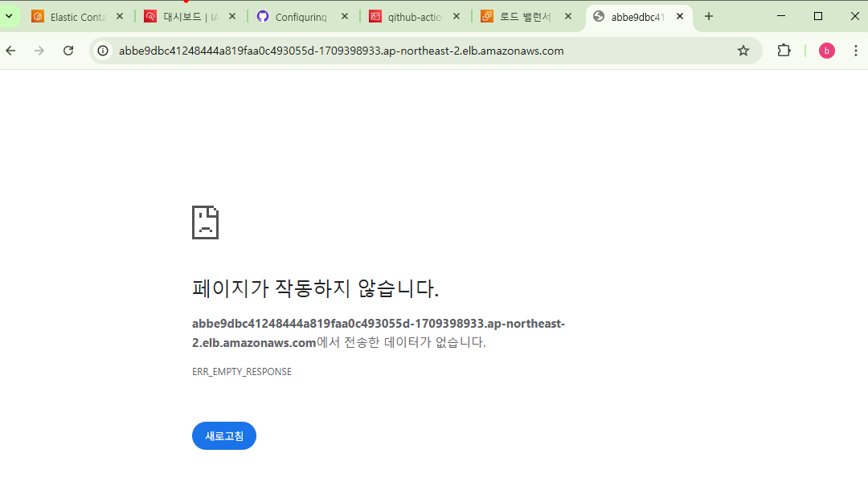Go forward to next page
Viewport: 868px width, 498px height.
39,51
